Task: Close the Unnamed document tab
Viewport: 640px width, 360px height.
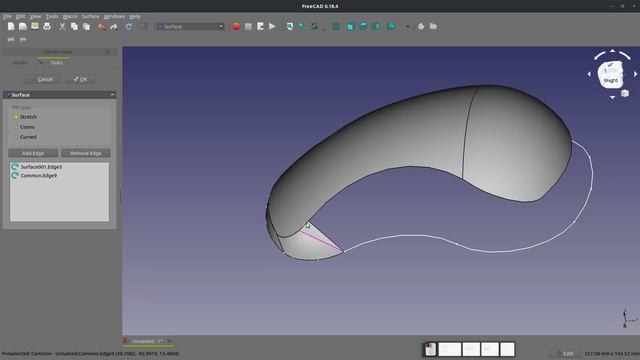Action: [x=169, y=341]
